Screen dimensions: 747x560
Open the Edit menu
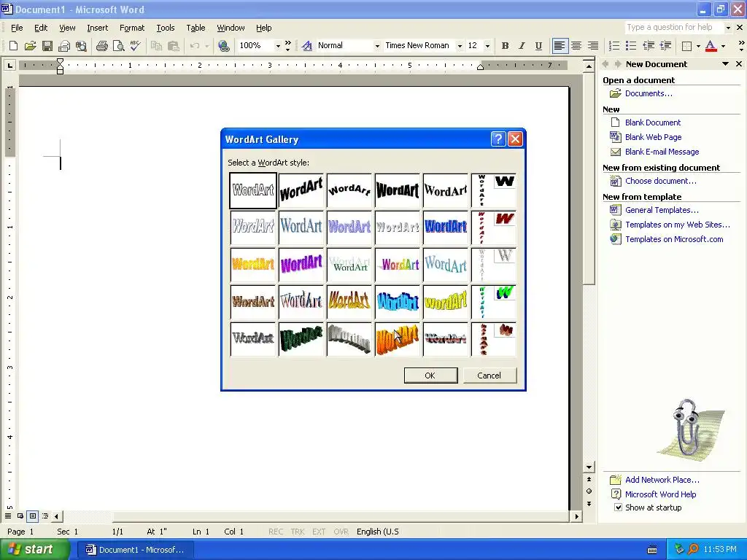point(41,28)
